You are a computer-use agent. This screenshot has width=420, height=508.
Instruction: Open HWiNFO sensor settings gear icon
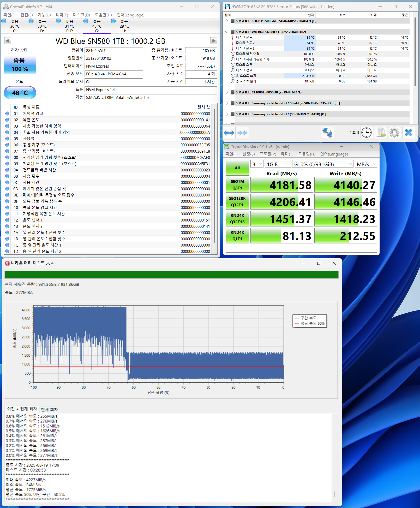394,133
